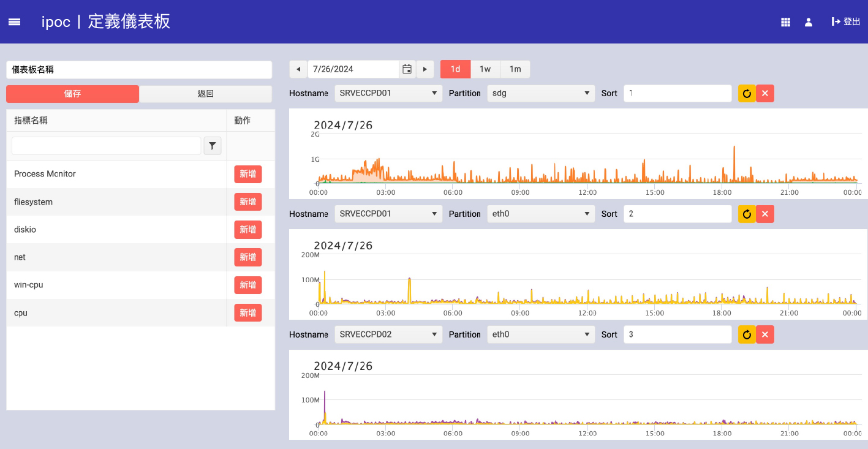This screenshot has height=449, width=868.
Task: Open Hostname dropdown for Sort 1 chart
Action: point(388,93)
